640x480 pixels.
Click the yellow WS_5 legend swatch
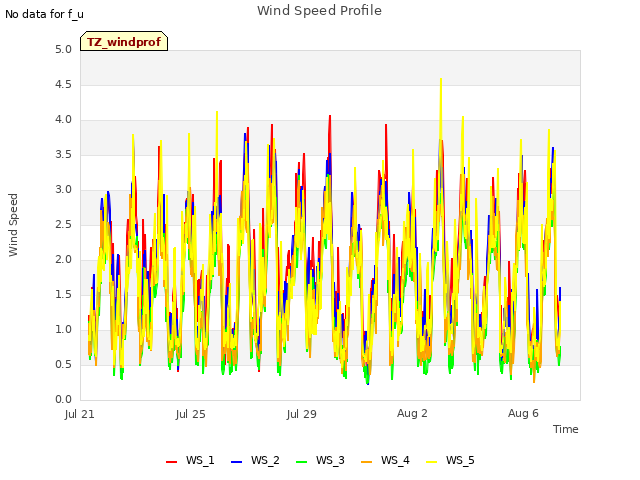[x=431, y=461]
